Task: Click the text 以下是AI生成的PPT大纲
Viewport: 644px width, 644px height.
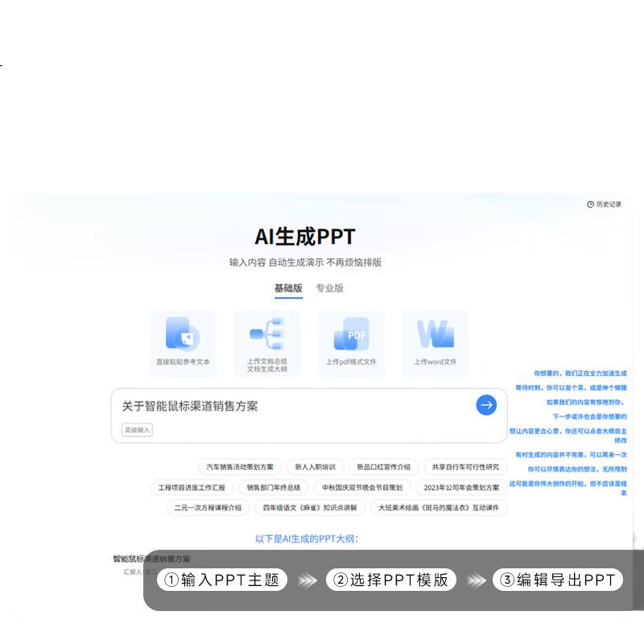Action: tap(307, 539)
